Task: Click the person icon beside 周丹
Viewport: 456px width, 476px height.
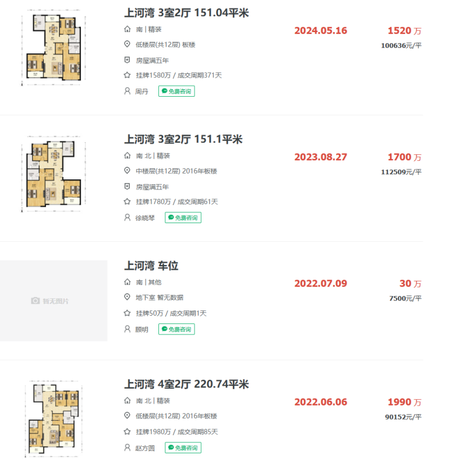Action: [x=127, y=91]
